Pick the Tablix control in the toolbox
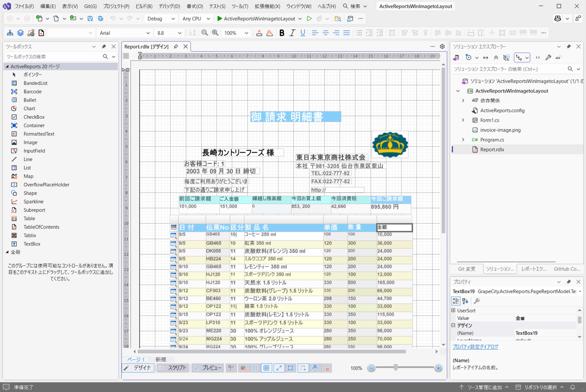Screen dimensions: 586x392 pos(30,235)
